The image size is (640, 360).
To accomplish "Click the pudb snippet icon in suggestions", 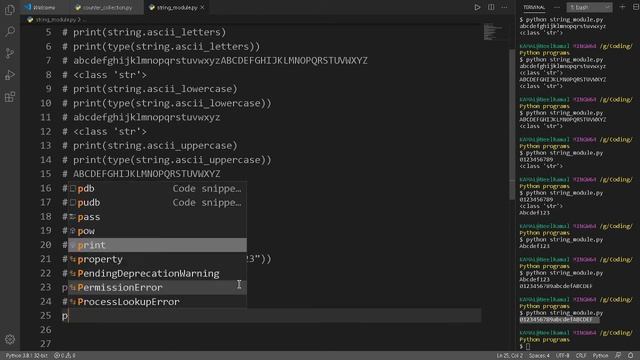I will pos(73,202).
